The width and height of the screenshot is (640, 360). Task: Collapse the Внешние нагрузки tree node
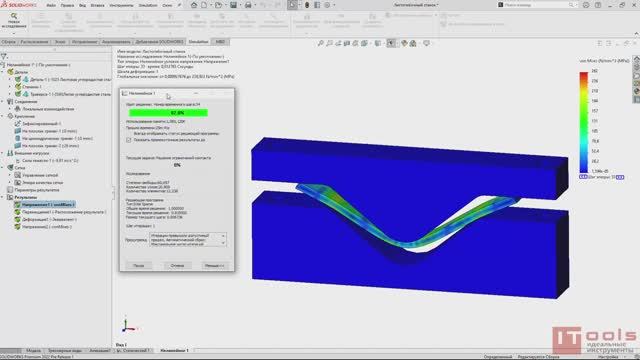(3, 153)
